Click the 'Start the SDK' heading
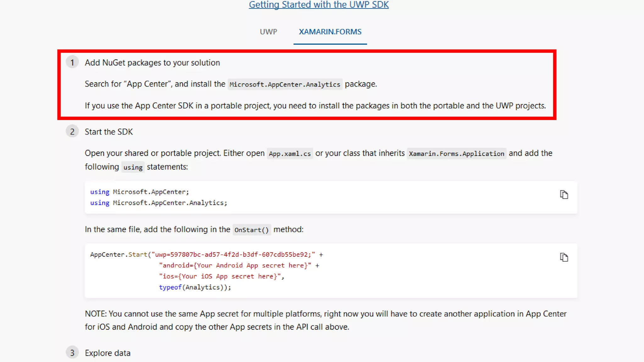This screenshot has height=362, width=644. (109, 132)
